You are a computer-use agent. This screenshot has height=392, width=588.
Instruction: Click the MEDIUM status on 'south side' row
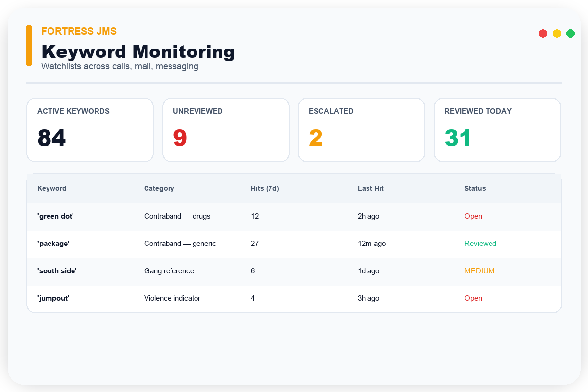tap(480, 271)
